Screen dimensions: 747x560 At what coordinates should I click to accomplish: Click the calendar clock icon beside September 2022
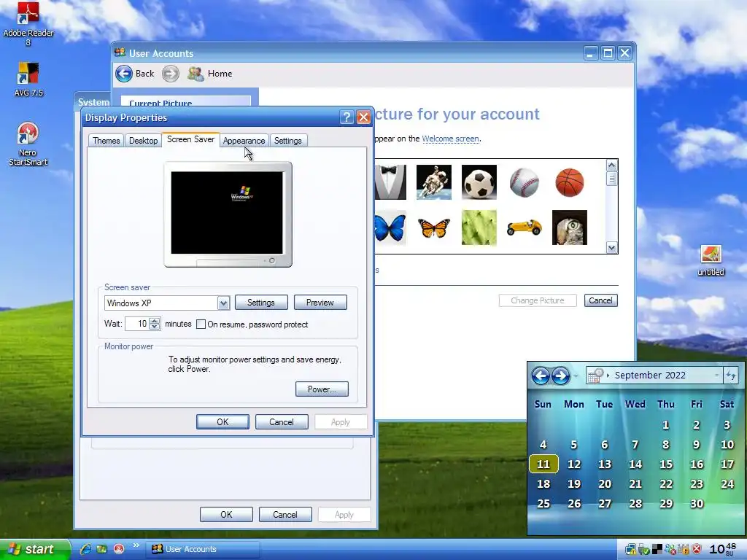(595, 376)
